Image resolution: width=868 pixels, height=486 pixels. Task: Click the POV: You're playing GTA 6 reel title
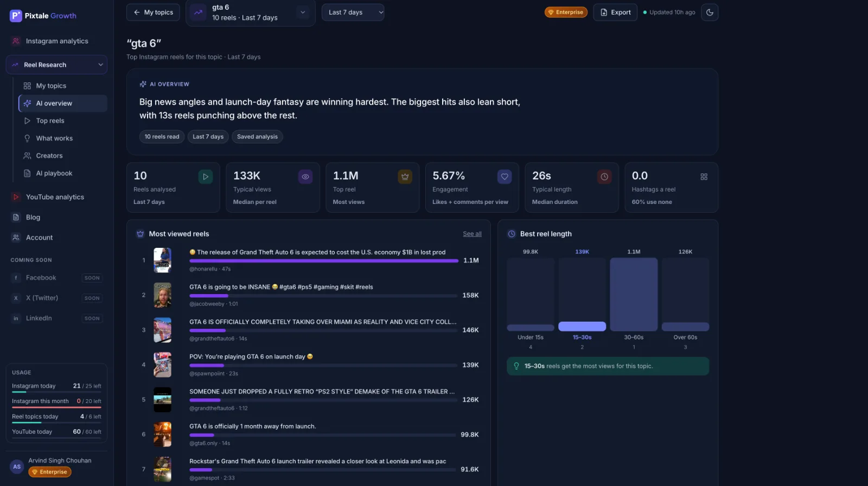(251, 357)
